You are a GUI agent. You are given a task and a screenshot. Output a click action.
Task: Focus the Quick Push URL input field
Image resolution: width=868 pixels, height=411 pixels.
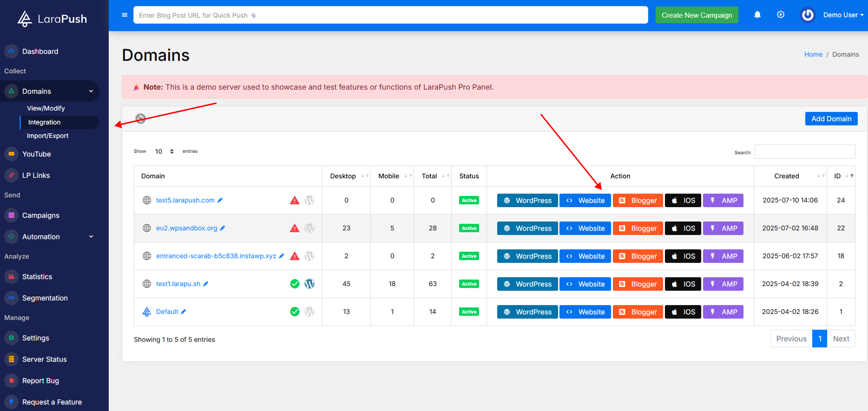(391, 15)
